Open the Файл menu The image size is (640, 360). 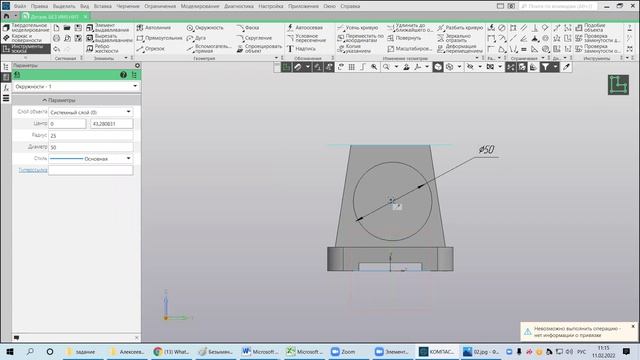pos(20,6)
